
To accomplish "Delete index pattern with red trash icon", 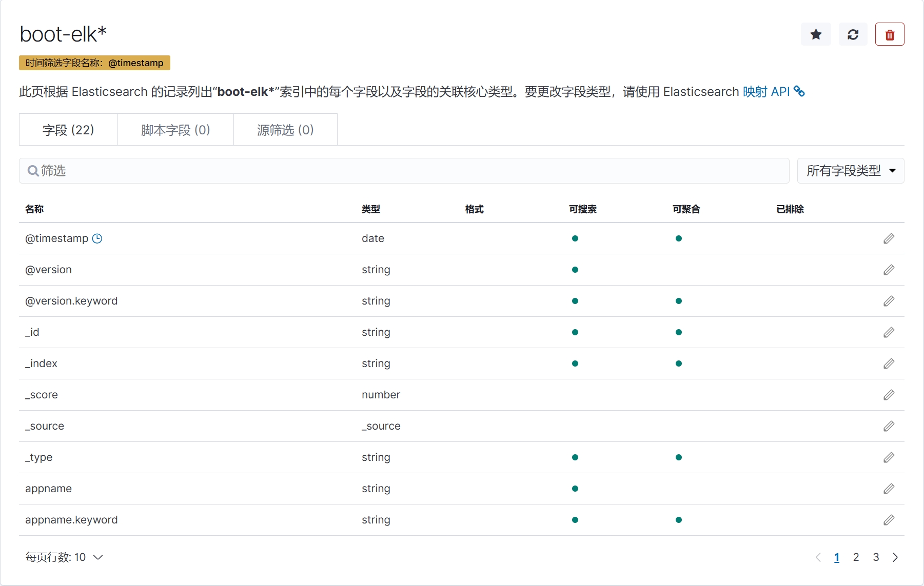I will (x=890, y=34).
